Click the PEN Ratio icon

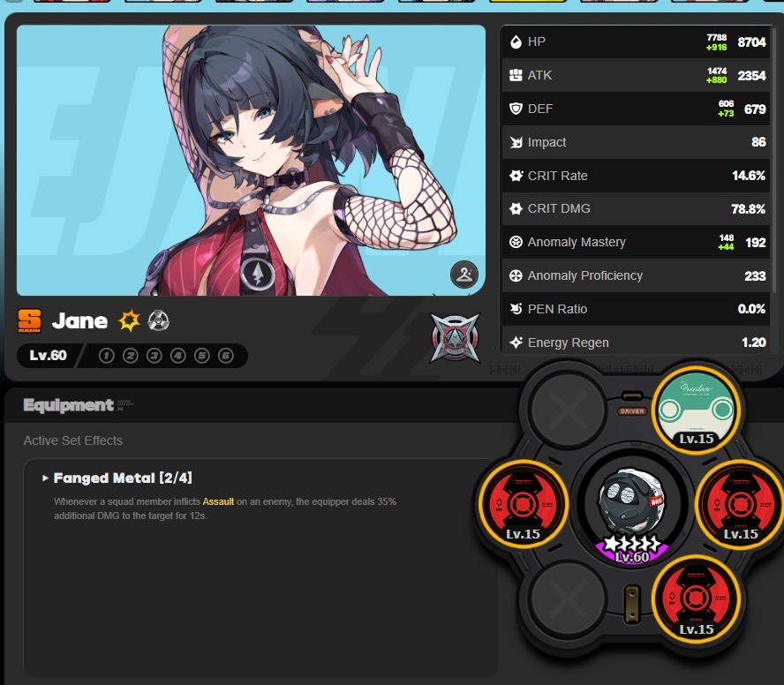pyautogui.click(x=516, y=309)
